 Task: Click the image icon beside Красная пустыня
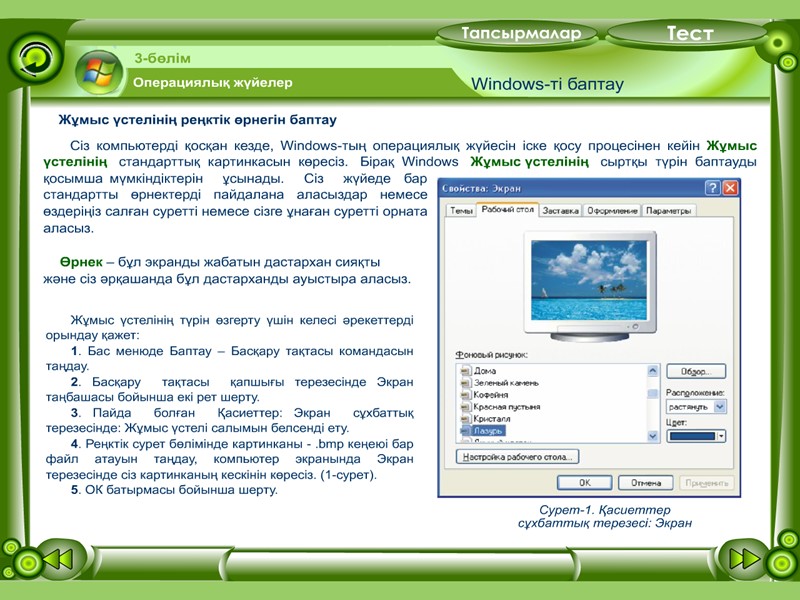pos(465,407)
